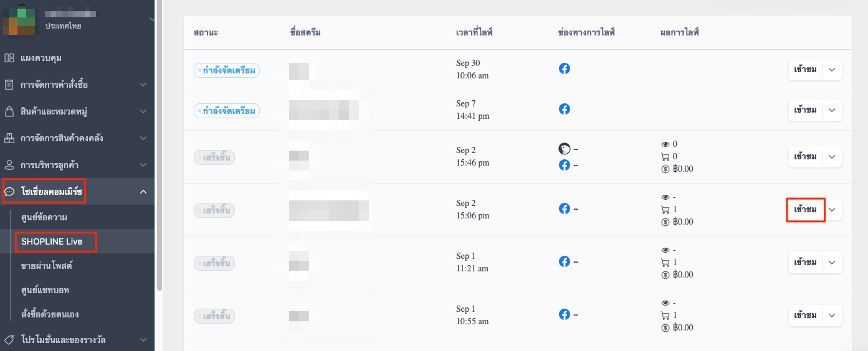Open dropdown arrow next to เข้าชม for Sep 30 stream
Screen dimensions: 868x351
tap(832, 70)
